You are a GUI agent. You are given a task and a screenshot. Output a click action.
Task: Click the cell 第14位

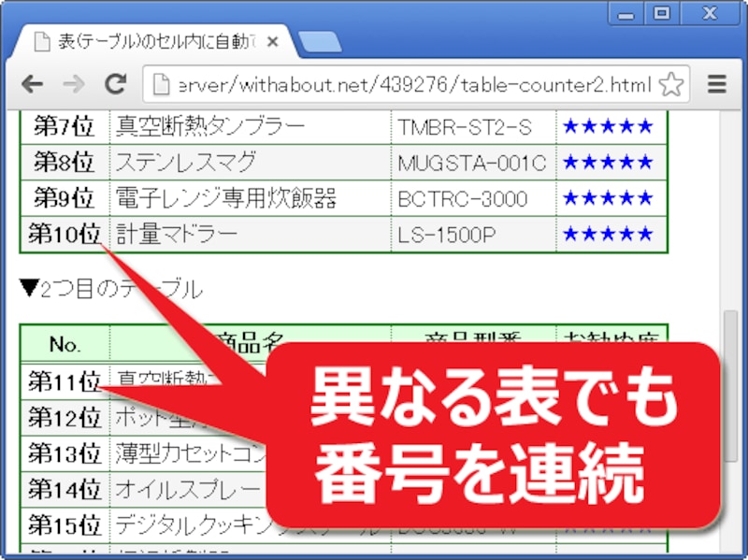pos(64,489)
